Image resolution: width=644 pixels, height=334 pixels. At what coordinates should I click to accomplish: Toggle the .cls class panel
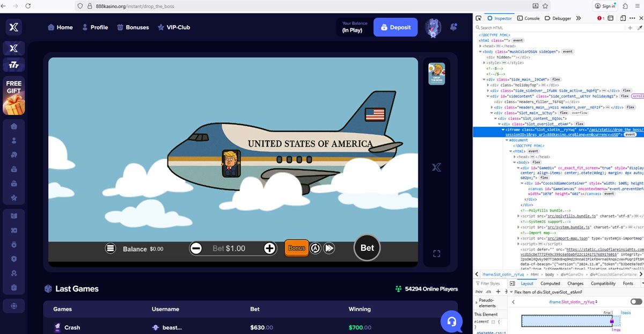tap(489, 292)
